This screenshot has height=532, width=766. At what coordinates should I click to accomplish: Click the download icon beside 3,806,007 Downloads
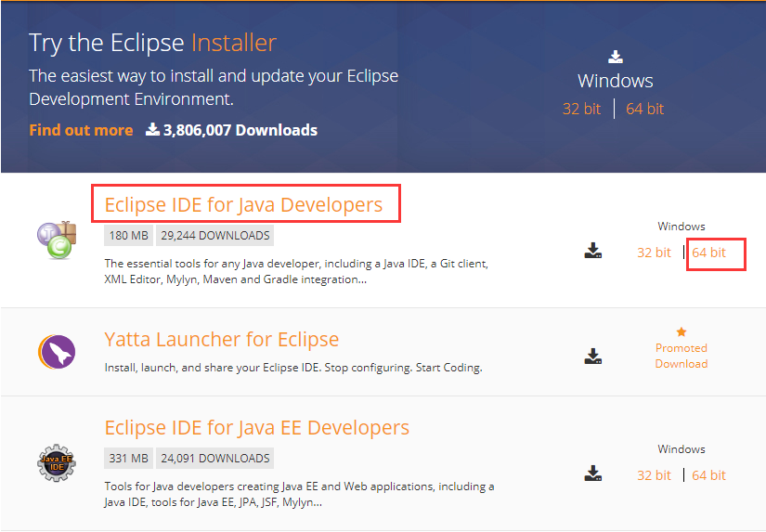pyautogui.click(x=152, y=129)
